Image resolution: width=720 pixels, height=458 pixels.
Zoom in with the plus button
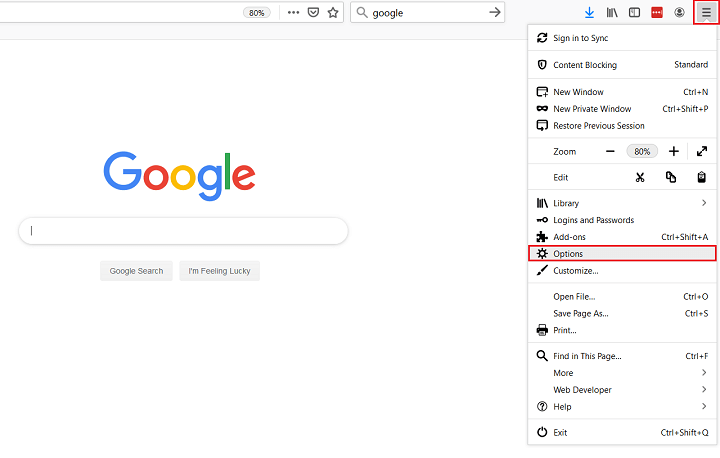click(x=674, y=151)
